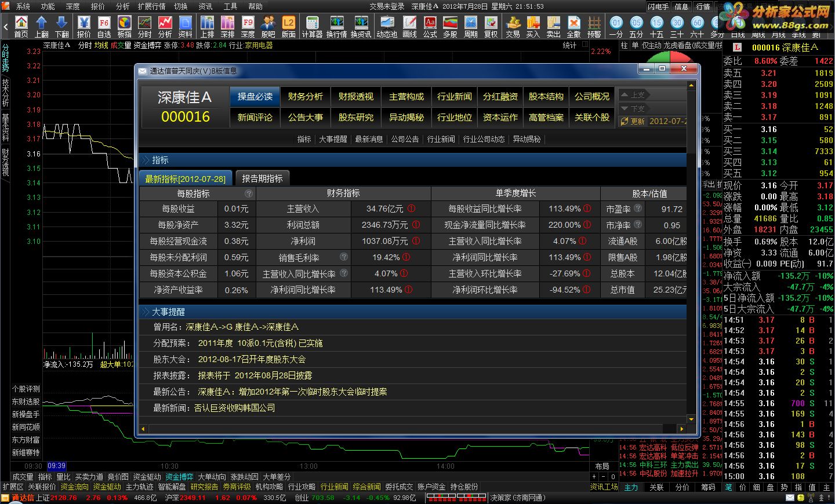Click the 更新 refresh button in info window
Screen dimensions: 835x504
pos(633,121)
